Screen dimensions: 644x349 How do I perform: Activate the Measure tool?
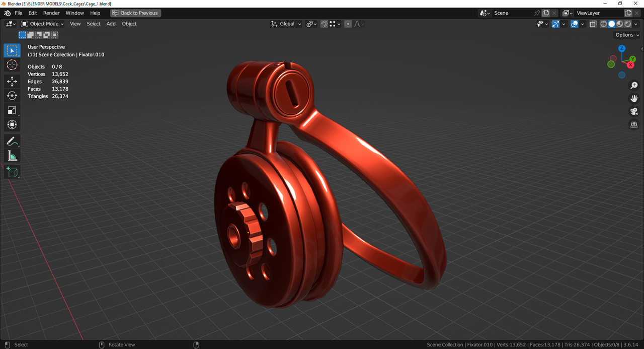(12, 156)
